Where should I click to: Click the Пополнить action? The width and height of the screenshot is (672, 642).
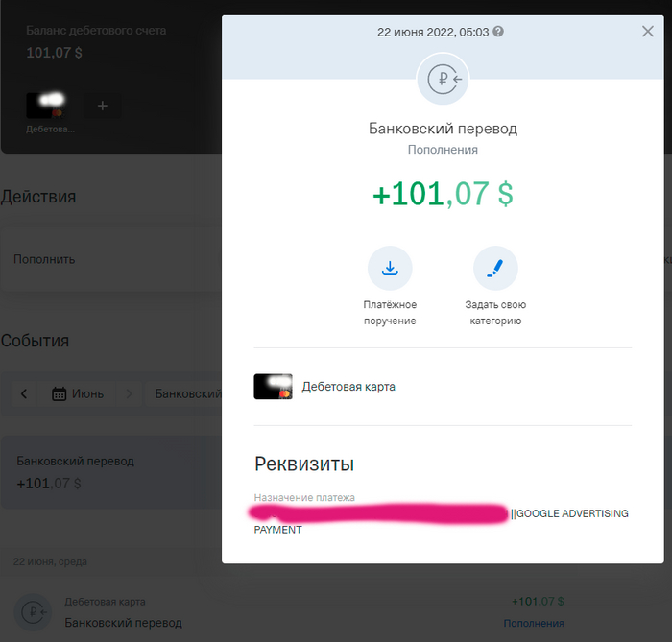[44, 259]
